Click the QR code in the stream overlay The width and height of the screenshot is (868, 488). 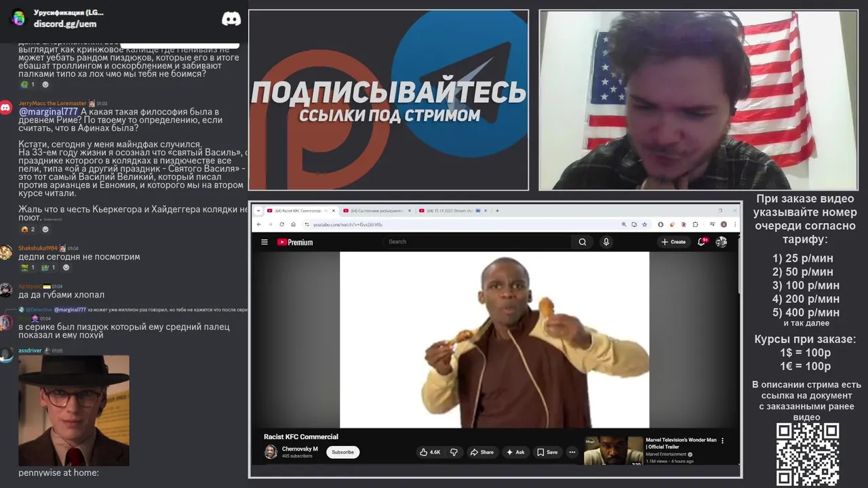coord(808,455)
